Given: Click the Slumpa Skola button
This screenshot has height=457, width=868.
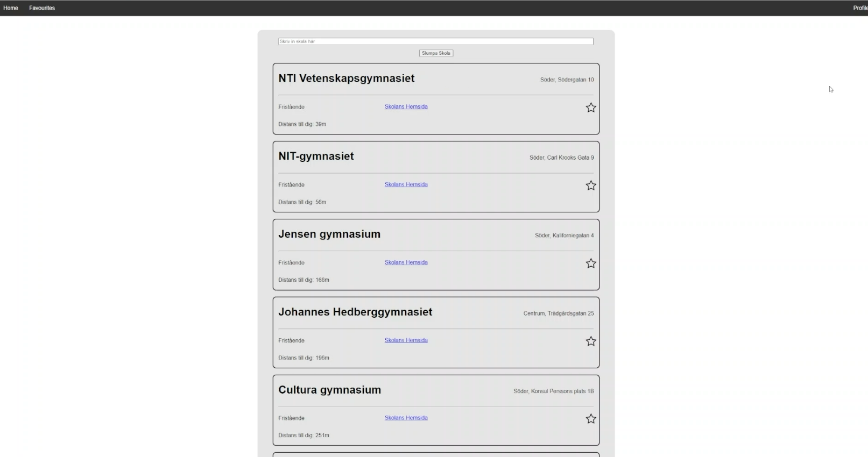Looking at the screenshot, I should (x=436, y=53).
